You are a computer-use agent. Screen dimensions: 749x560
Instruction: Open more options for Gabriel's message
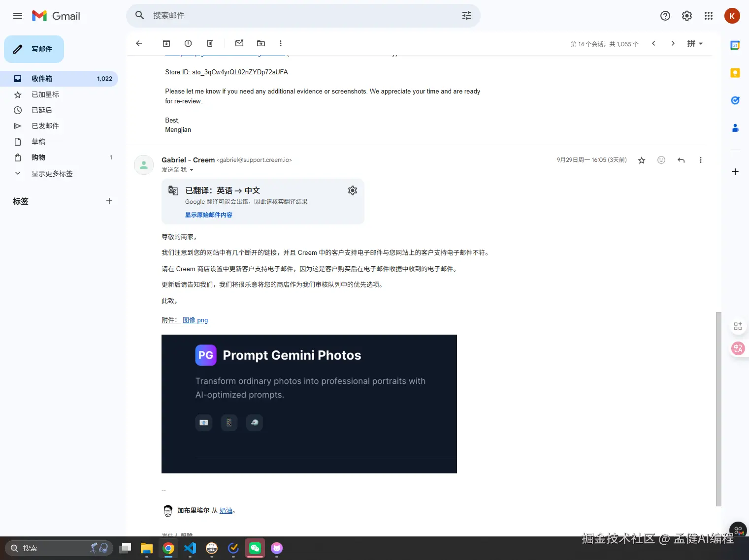[x=701, y=160]
